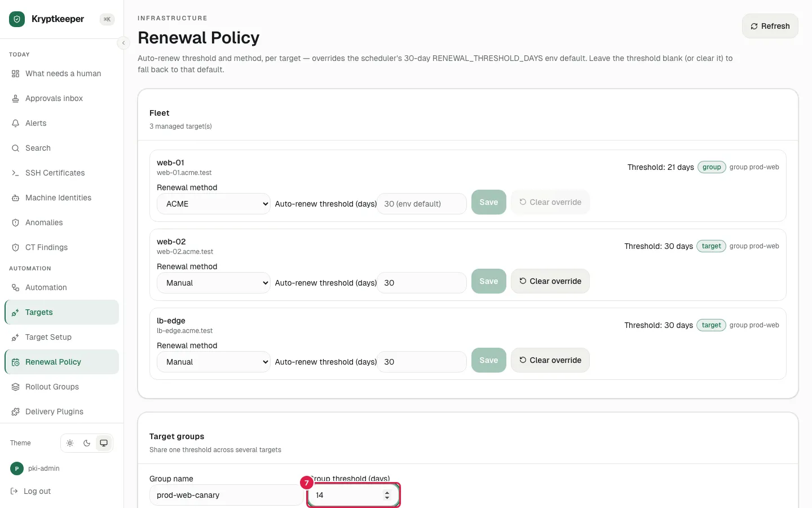Screen dimensions: 812x508
Task: Collapse the sidebar with the chevron button
Action: 123,43
